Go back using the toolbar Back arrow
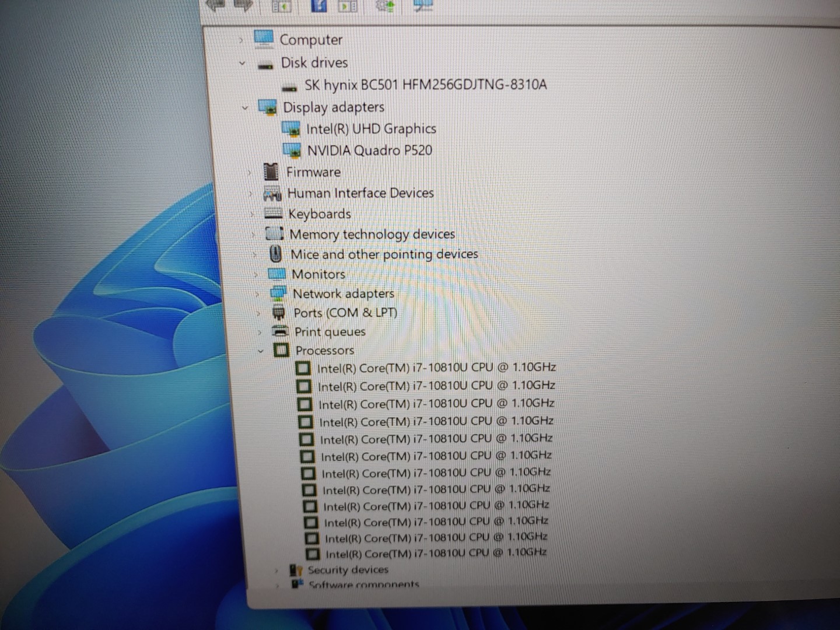 (215, 5)
